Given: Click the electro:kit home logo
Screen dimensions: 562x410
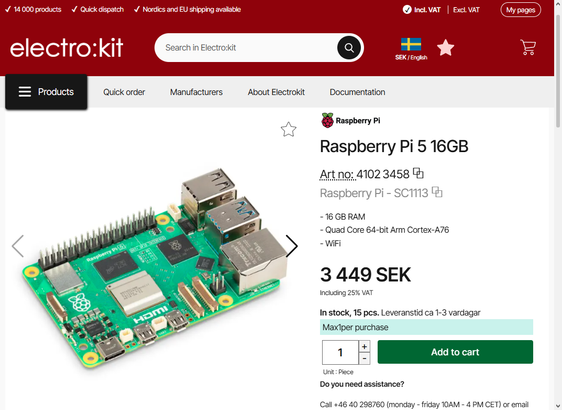Looking at the screenshot, I should pos(67,48).
